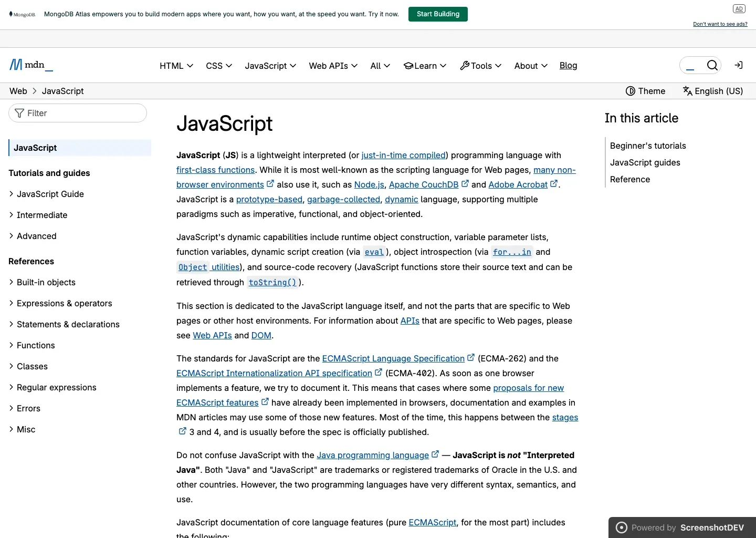Image resolution: width=756 pixels, height=538 pixels.
Task: Open the All menu
Action: click(x=380, y=66)
